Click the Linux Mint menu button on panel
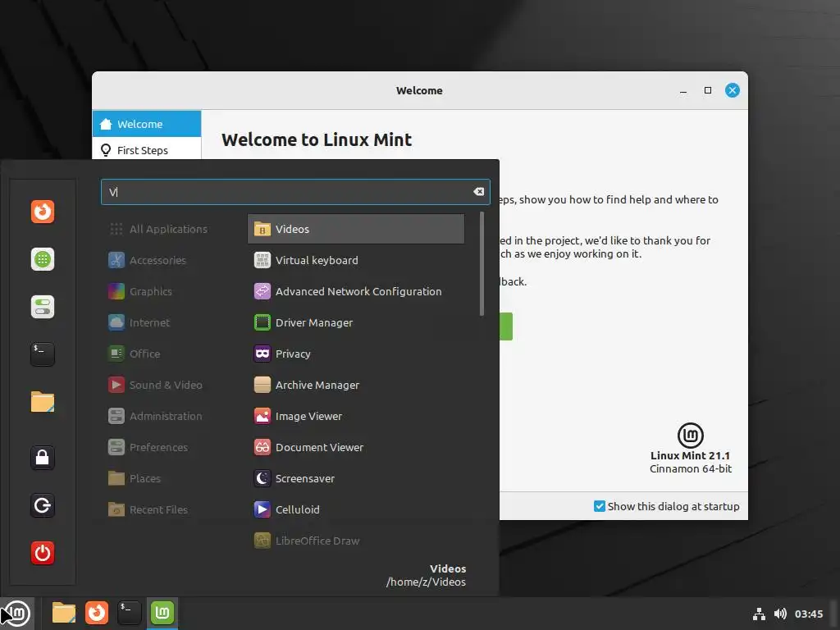Image resolution: width=840 pixels, height=630 pixels. tap(16, 614)
